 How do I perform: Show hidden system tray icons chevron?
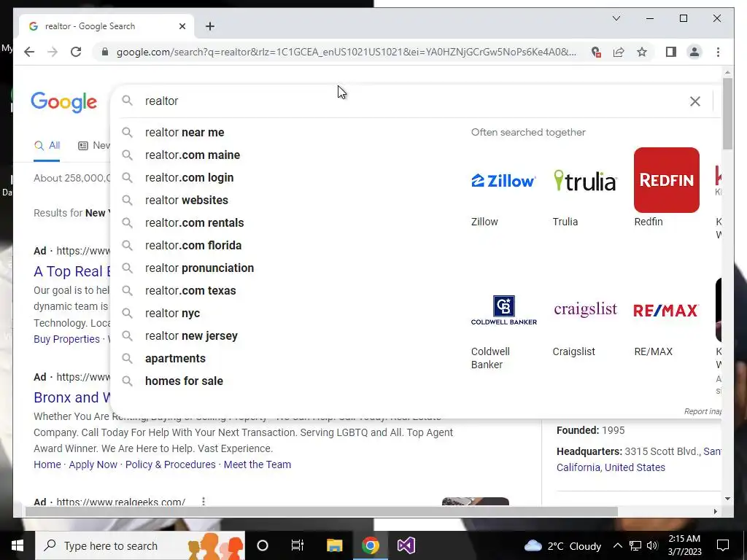point(617,545)
